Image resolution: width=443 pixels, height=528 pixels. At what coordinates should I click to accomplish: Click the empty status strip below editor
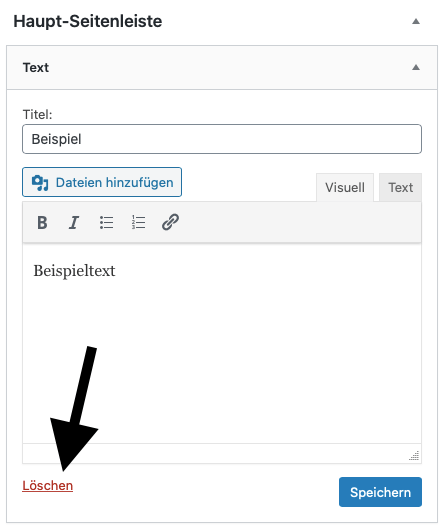point(215,454)
